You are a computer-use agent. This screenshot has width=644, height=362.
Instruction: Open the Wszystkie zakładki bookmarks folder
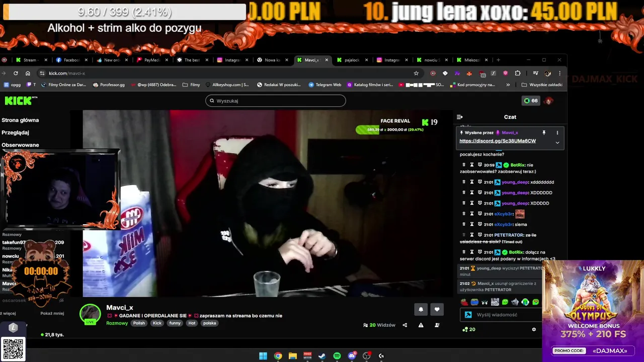[x=542, y=85]
